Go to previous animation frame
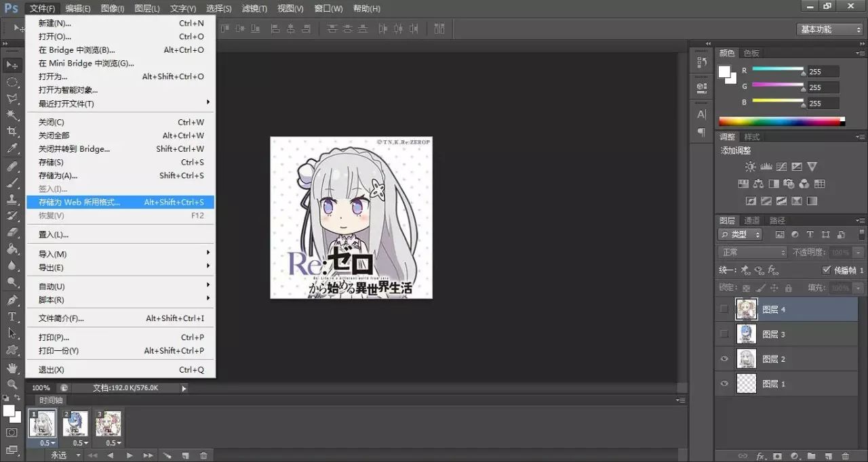 111,455
